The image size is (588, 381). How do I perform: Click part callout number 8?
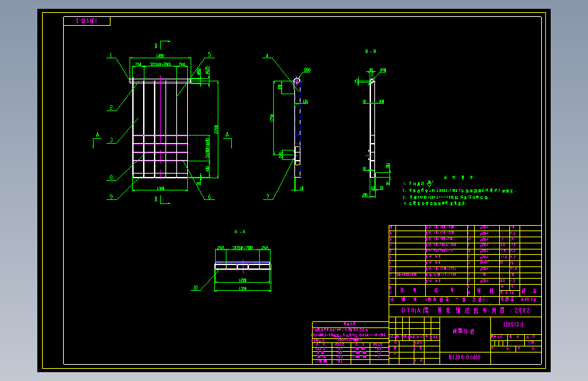(x=111, y=178)
